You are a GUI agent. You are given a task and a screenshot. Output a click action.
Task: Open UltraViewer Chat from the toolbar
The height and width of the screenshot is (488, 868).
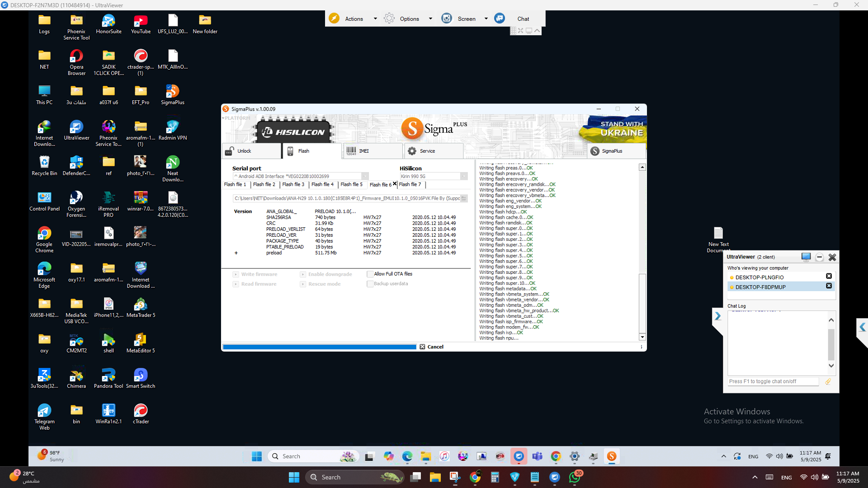(x=523, y=19)
